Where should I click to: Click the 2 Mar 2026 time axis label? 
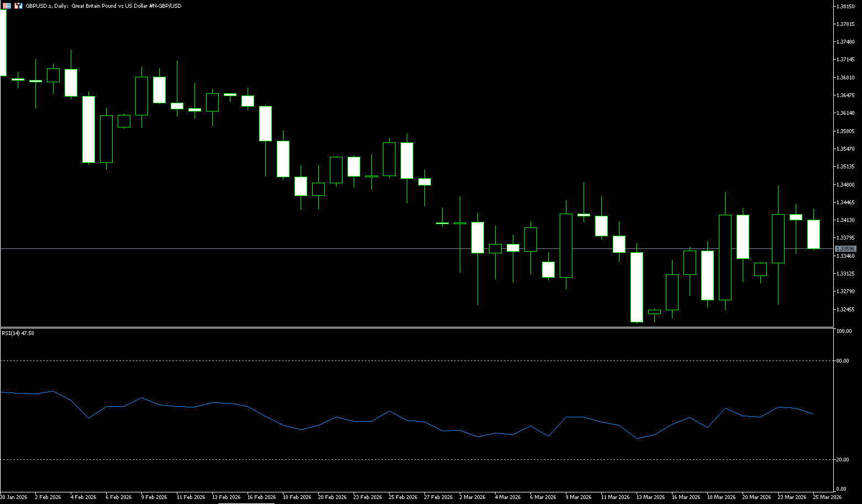pyautogui.click(x=471, y=497)
